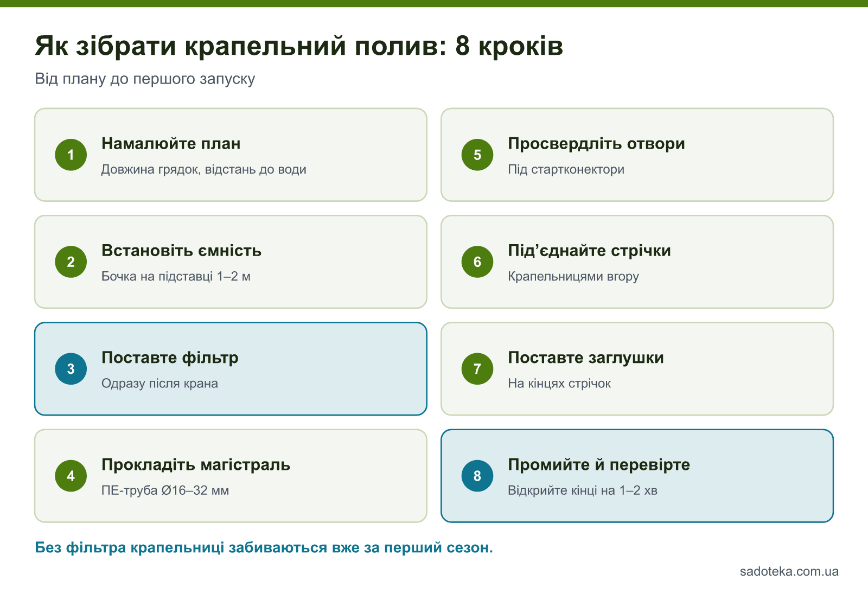Viewport: 868px width, 593px height.
Task: Select the heading 'Прокладіть магістраль'
Action: pyautogui.click(x=196, y=465)
